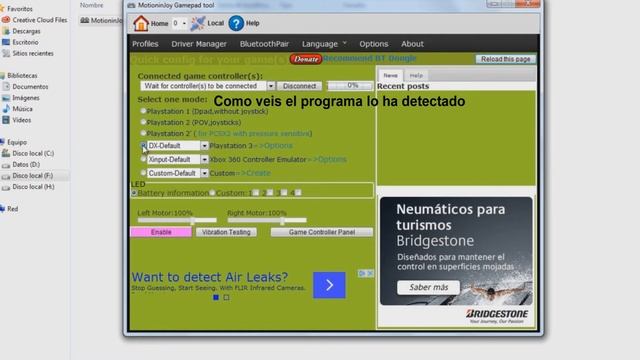
Task: Click the blue arrow on Air Leaks ad
Action: pos(329,285)
